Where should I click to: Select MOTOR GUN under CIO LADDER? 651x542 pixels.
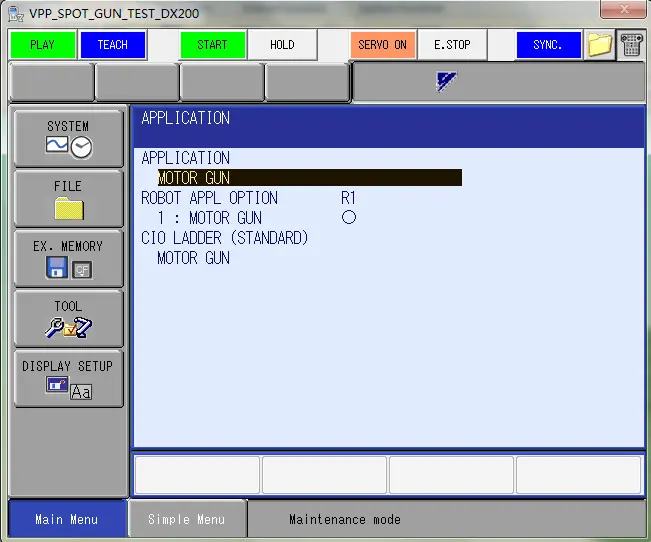[x=193, y=258]
